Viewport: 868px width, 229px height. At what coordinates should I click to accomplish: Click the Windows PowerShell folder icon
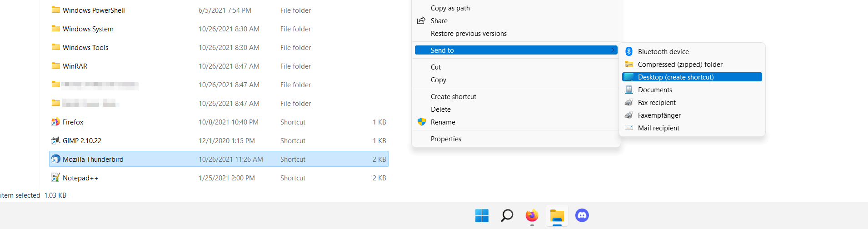(x=56, y=10)
